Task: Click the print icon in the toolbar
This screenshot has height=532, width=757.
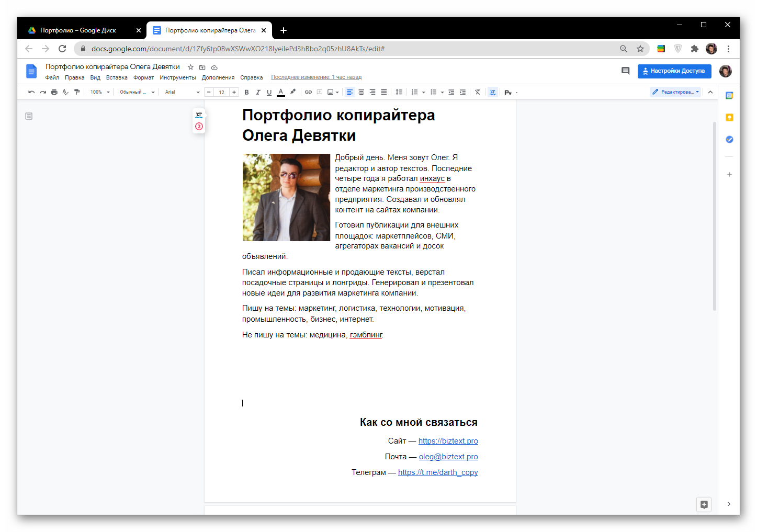Action: click(54, 92)
